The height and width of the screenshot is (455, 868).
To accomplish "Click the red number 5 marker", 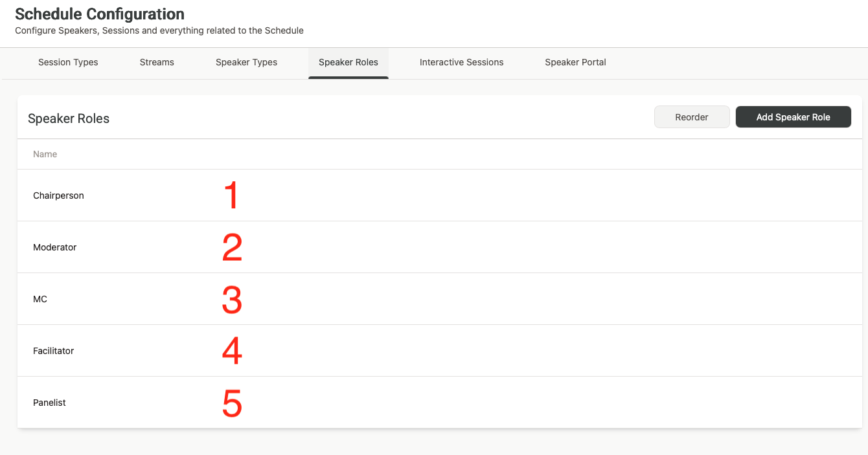I will pos(232,403).
